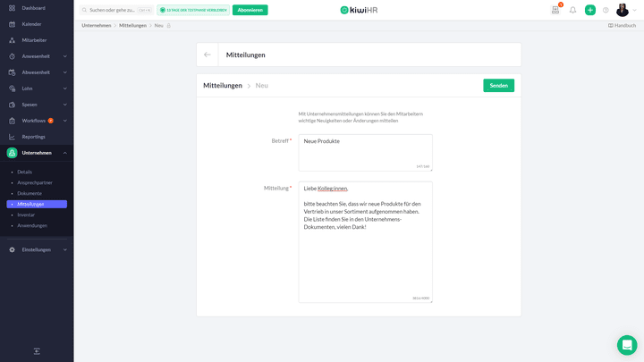The height and width of the screenshot is (362, 644).
Task: Open the user profile avatar
Action: point(623,10)
